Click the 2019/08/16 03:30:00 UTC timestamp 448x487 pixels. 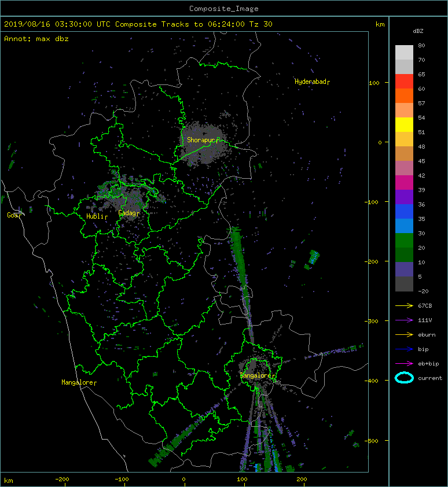tap(57, 24)
